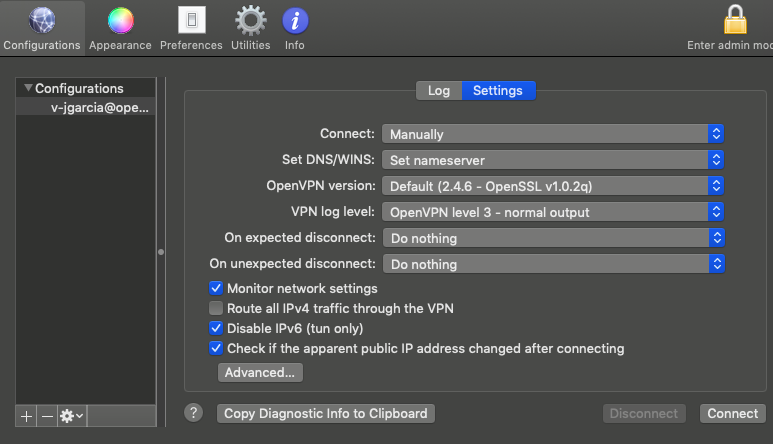
Task: Add a configuration with the plus button
Action: click(26, 416)
